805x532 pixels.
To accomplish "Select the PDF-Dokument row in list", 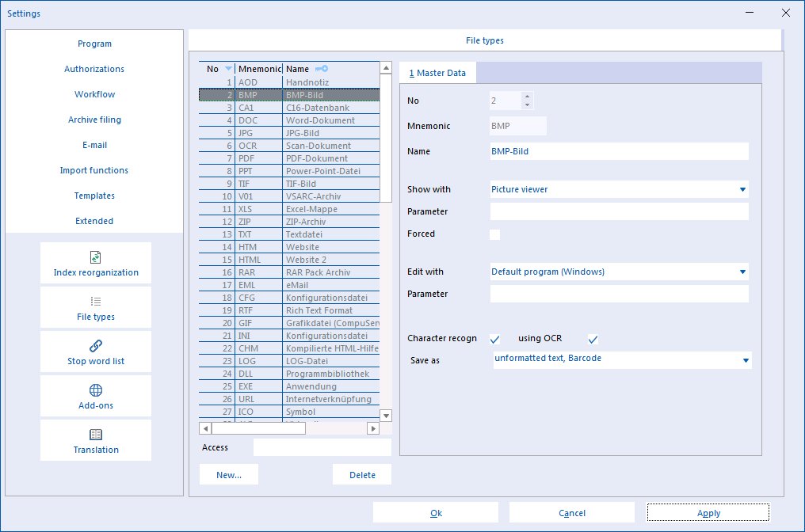I will point(289,158).
